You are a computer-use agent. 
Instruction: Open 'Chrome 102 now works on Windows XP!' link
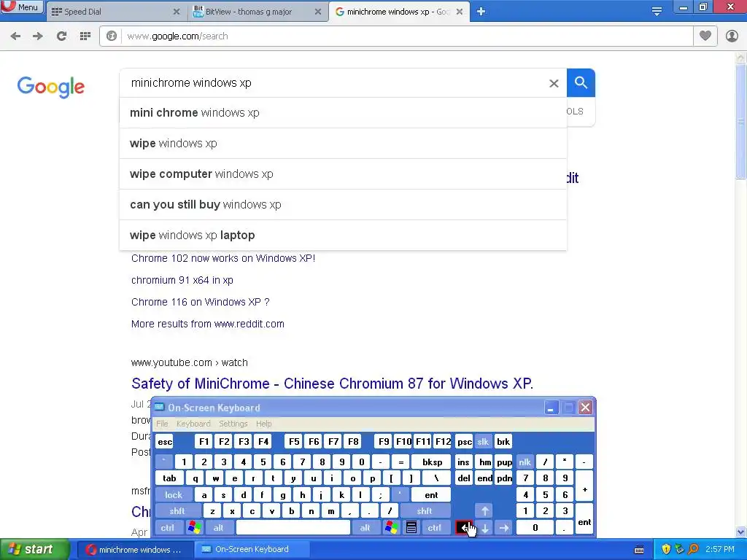pyautogui.click(x=223, y=258)
